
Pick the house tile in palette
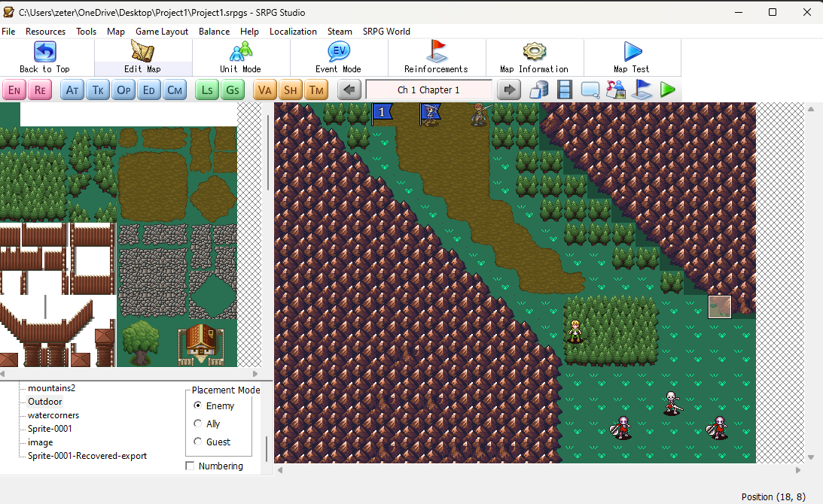coord(201,343)
